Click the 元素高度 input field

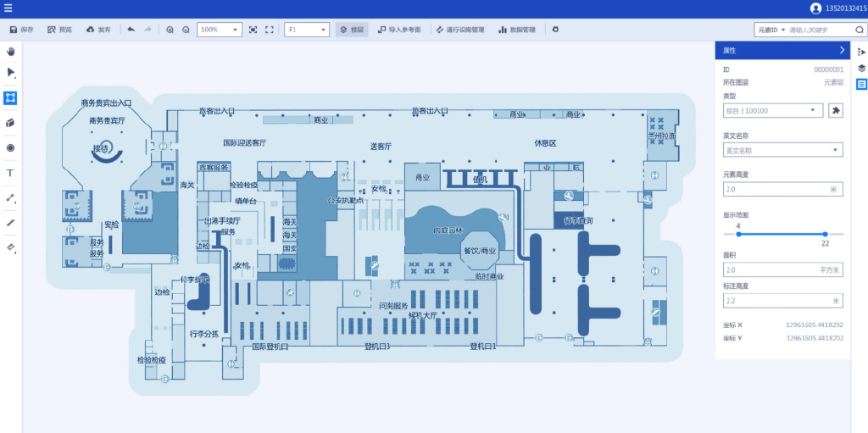(x=782, y=189)
